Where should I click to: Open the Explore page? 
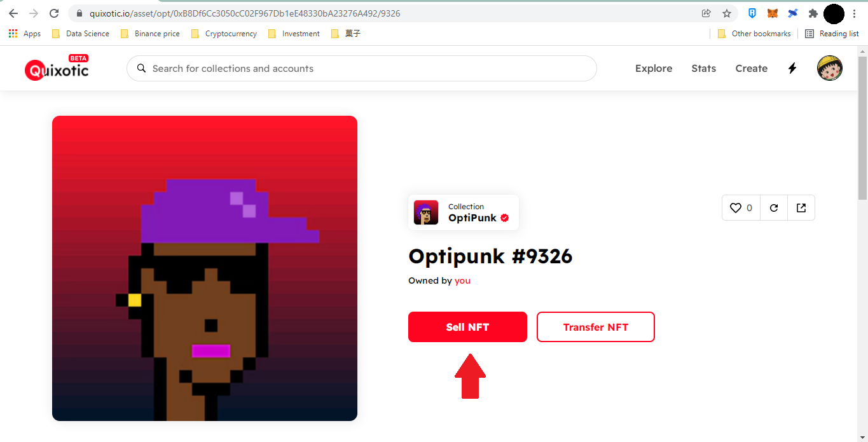(654, 68)
